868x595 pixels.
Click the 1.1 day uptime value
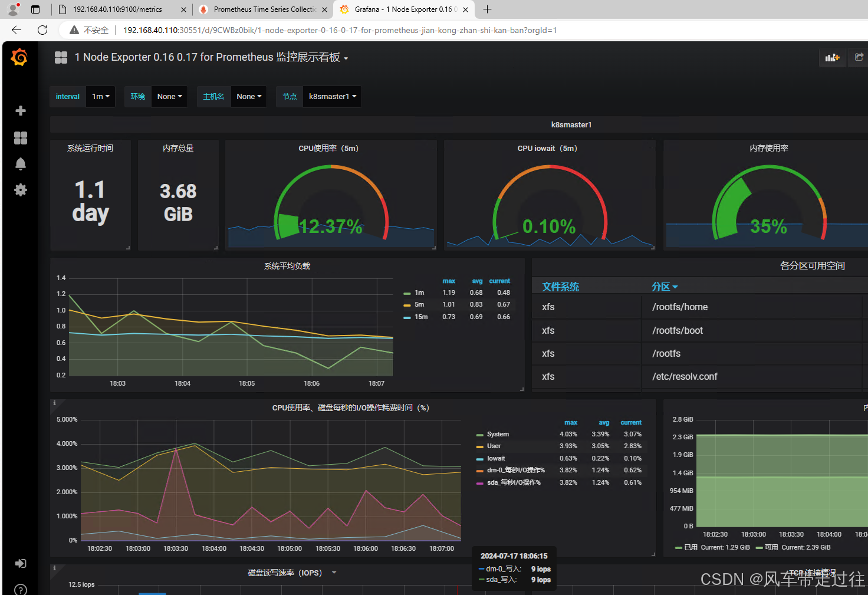pyautogui.click(x=90, y=202)
